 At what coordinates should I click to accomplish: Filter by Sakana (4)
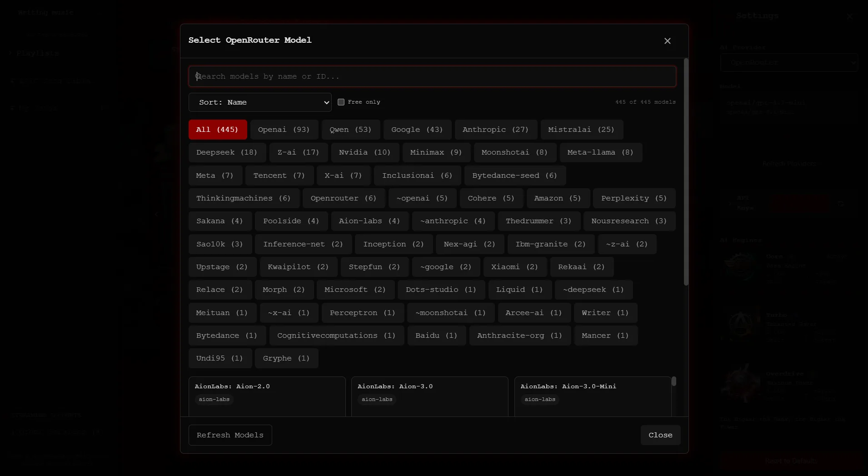[x=220, y=221]
